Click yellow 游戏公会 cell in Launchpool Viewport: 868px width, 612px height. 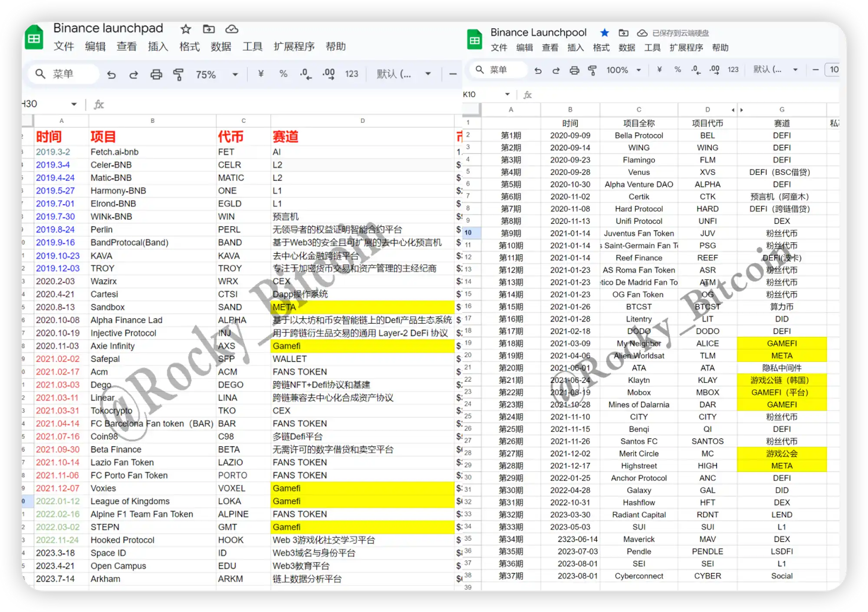782,454
